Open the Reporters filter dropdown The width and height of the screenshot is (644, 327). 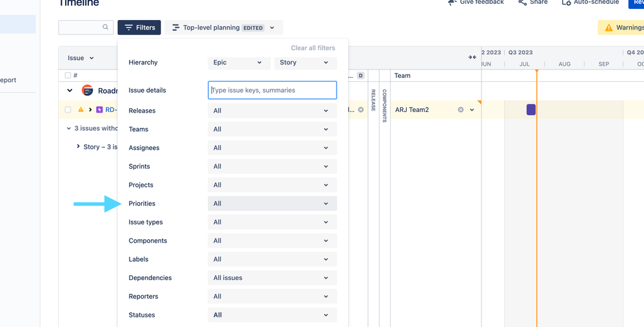tap(272, 296)
